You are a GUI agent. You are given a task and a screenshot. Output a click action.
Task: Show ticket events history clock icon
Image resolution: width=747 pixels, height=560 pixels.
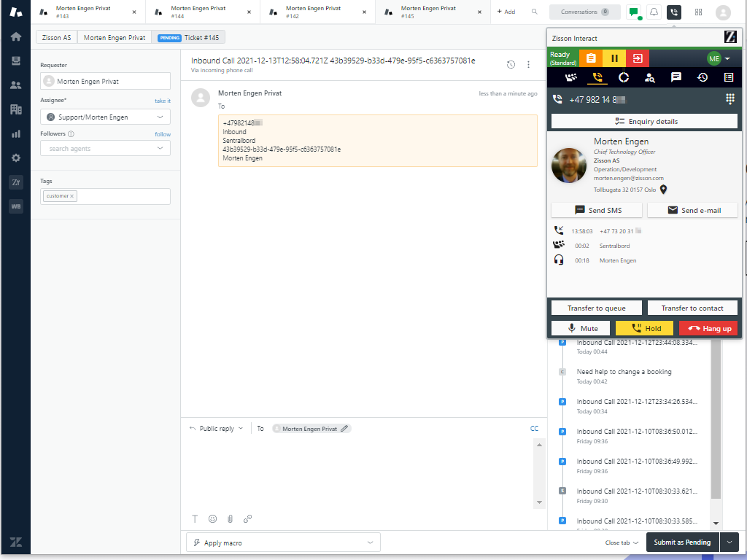click(x=511, y=64)
